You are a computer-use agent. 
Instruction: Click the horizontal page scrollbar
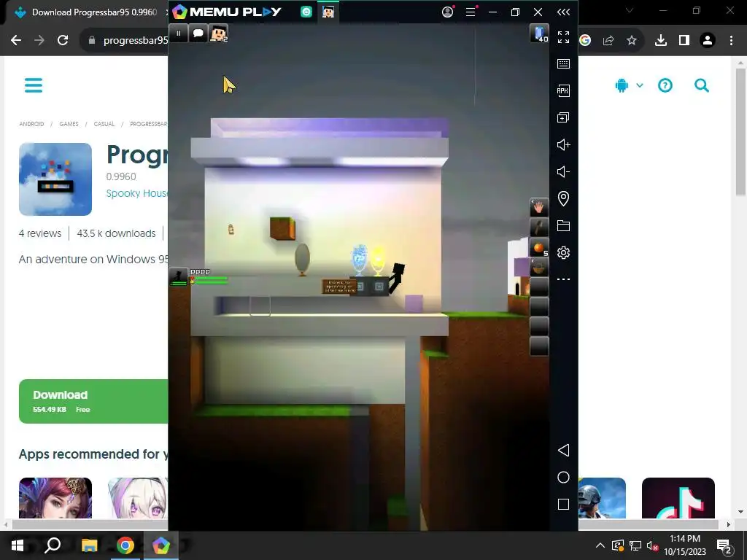click(366, 524)
